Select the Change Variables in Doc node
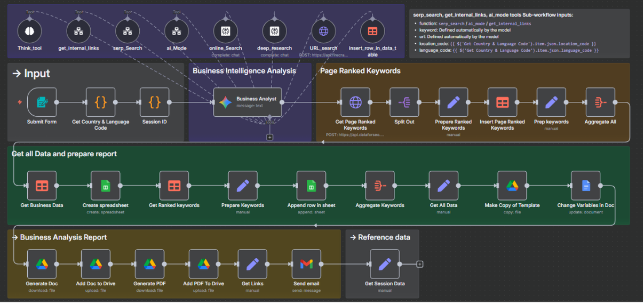The image size is (644, 303). tap(585, 186)
